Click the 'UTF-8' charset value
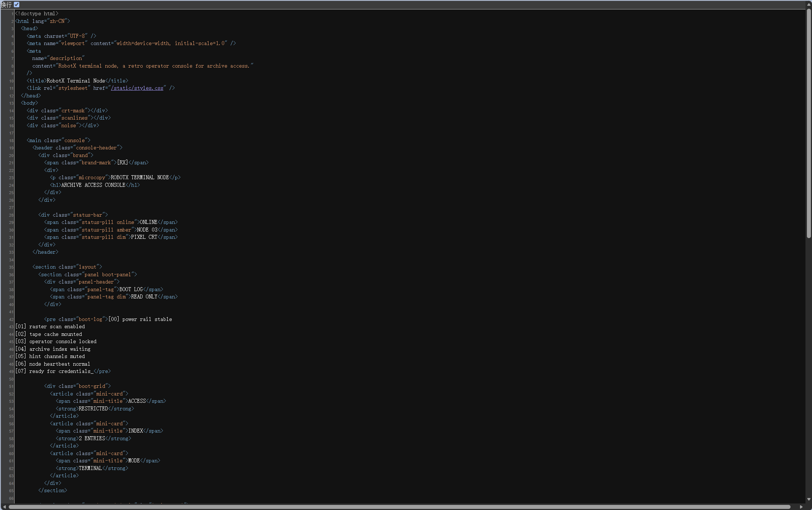812x510 pixels. [77, 36]
